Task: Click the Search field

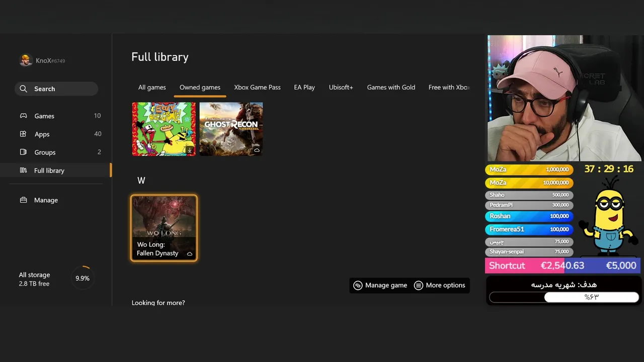Action: click(x=56, y=88)
